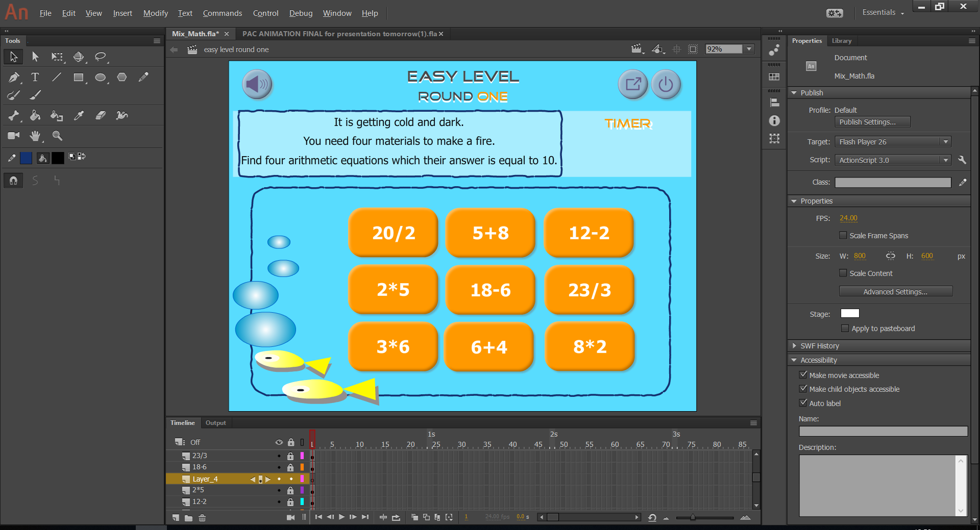The height and width of the screenshot is (530, 980).
Task: Open the Script ActionScript dropdown
Action: point(893,160)
